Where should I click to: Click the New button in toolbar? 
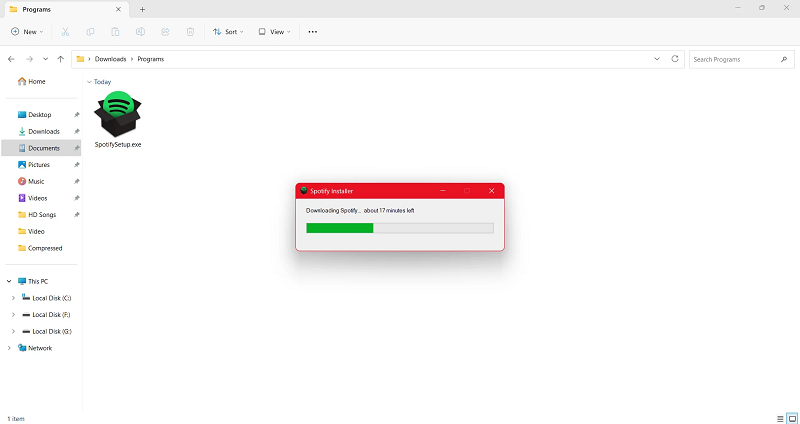pyautogui.click(x=26, y=31)
